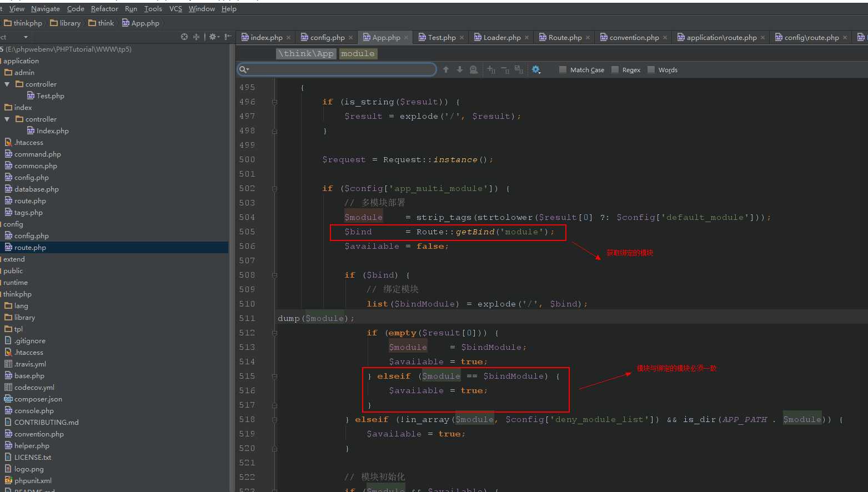Focus the find search input field
The height and width of the screenshot is (492, 868).
[337, 69]
